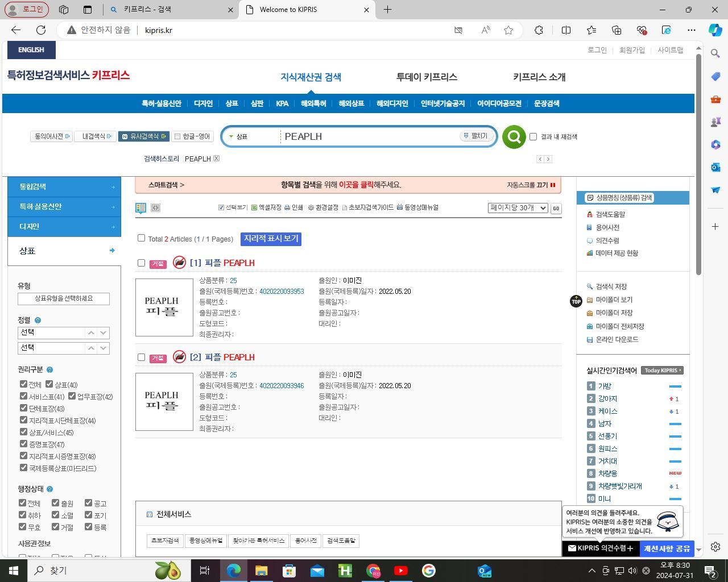Screen dimensions: 728x582
Task: Open trademark type selection box
Action: (64, 299)
